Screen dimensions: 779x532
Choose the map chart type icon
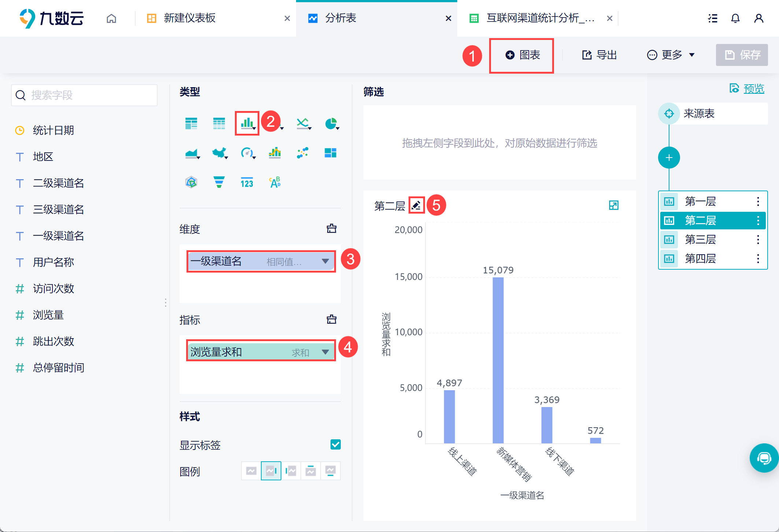(x=219, y=152)
